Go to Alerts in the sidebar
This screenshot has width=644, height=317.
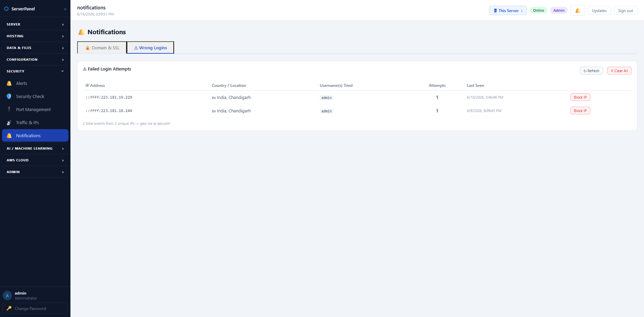pos(35,84)
